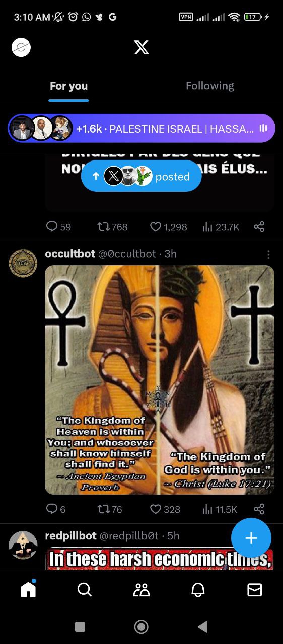Image resolution: width=283 pixels, height=644 pixels.
Task: Switch to the Following tab
Action: point(210,86)
